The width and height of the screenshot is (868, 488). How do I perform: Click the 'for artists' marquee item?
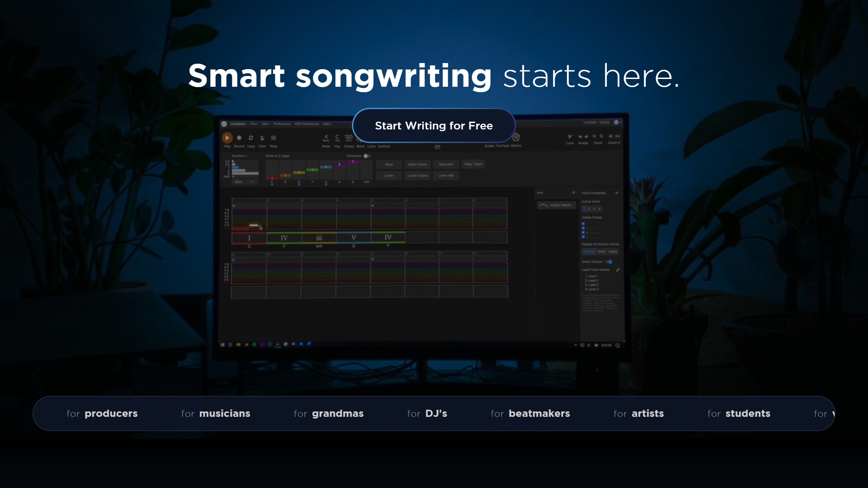pos(639,413)
